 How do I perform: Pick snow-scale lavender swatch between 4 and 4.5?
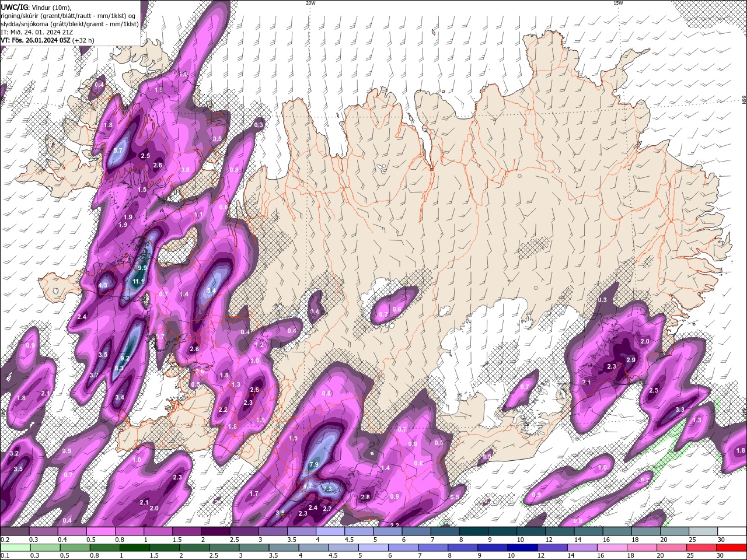coord(329,531)
